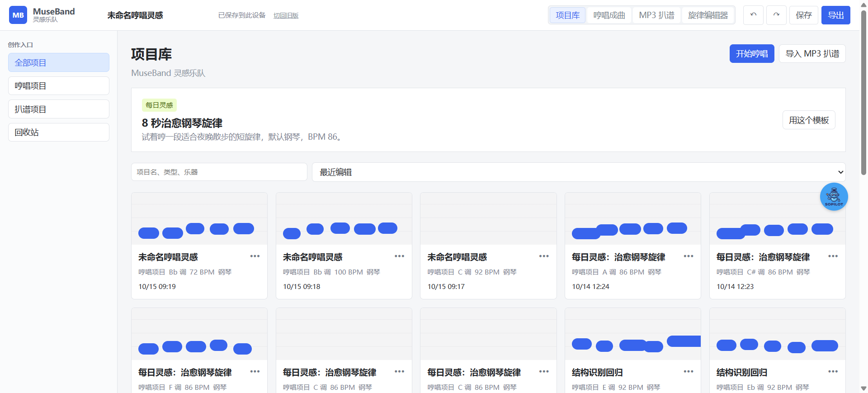Click 导入 MP3 扒谱 button
Image resolution: width=868 pixels, height=393 pixels.
812,53
